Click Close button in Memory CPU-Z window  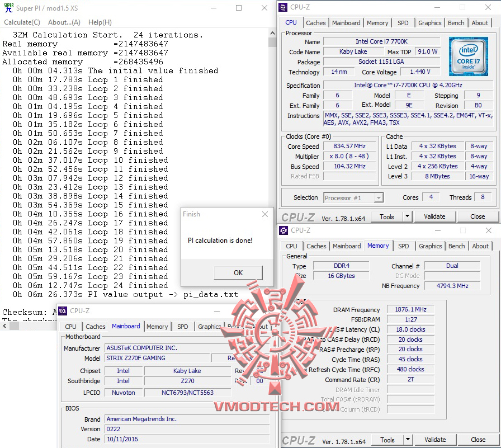pos(478,440)
